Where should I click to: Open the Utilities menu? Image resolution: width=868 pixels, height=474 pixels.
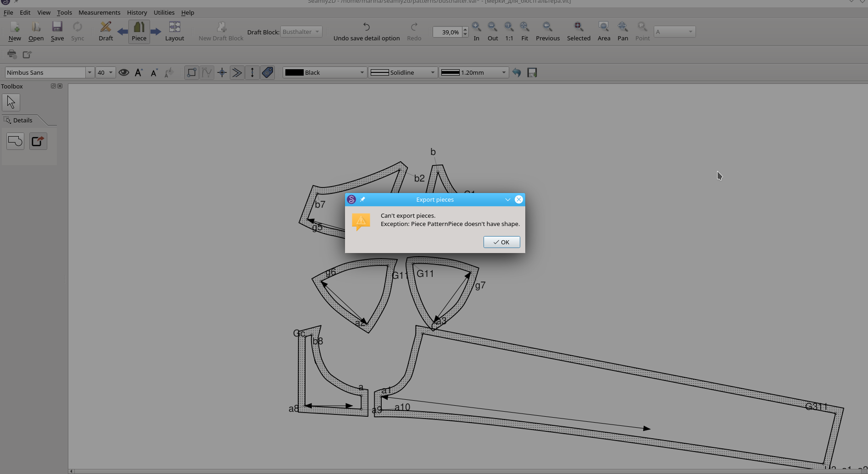[x=164, y=12]
